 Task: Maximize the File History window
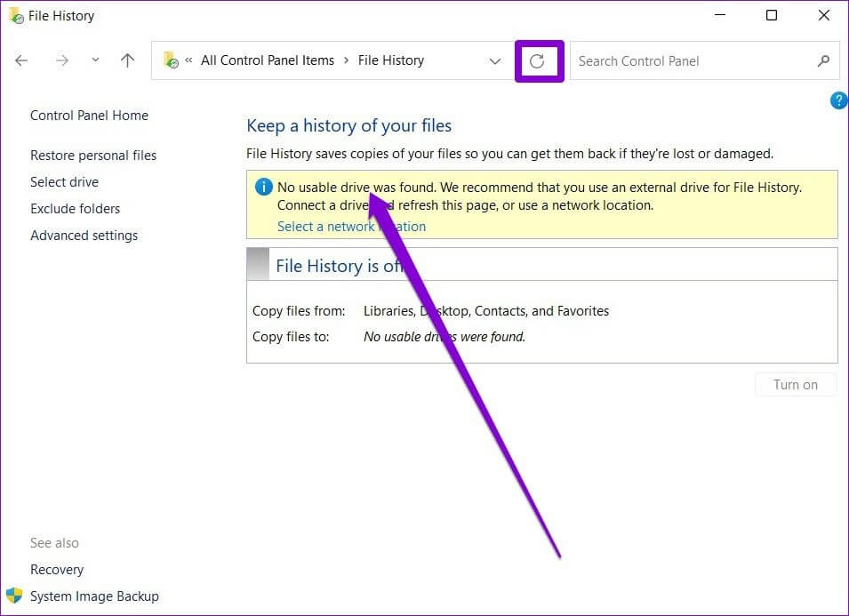pos(772,15)
